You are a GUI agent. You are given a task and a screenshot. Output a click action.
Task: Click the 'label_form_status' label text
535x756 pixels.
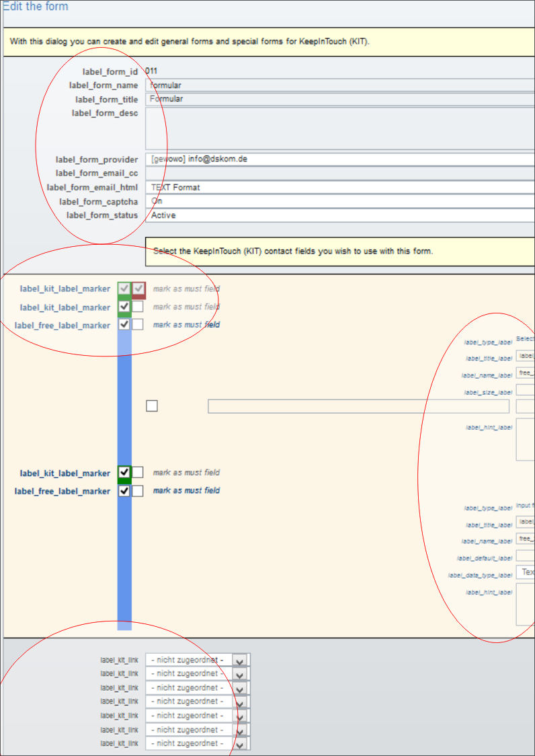[x=102, y=215]
